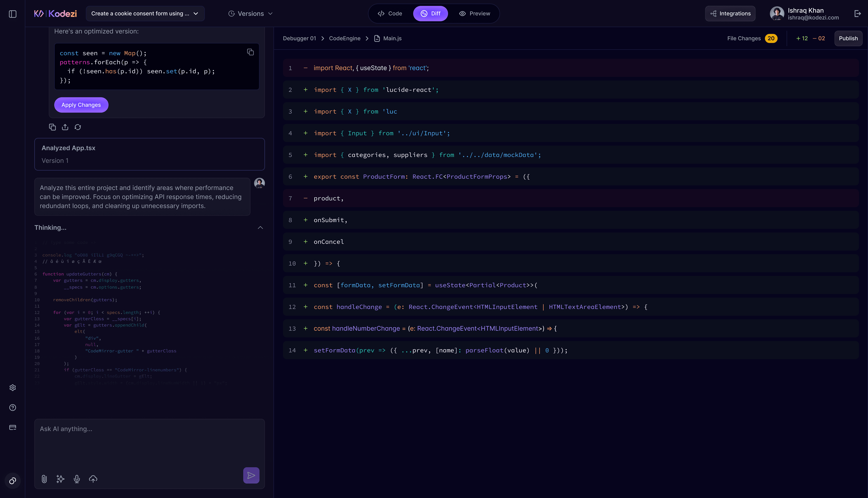The width and height of the screenshot is (868, 498).
Task: Copy the AI message below Apply Changes
Action: (52, 127)
